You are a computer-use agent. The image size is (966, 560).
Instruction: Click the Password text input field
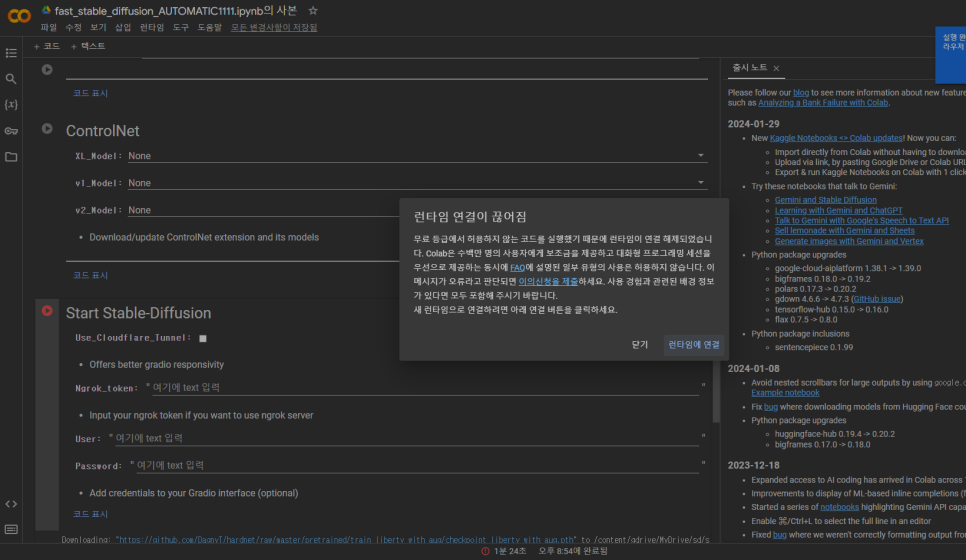coord(417,465)
